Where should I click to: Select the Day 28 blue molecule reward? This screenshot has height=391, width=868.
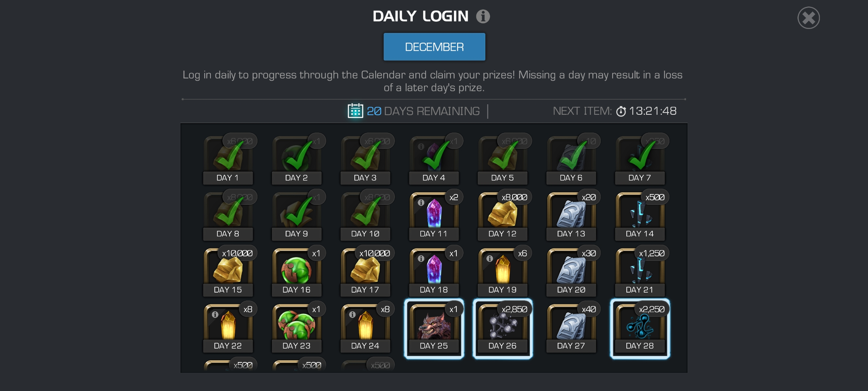coord(640,328)
